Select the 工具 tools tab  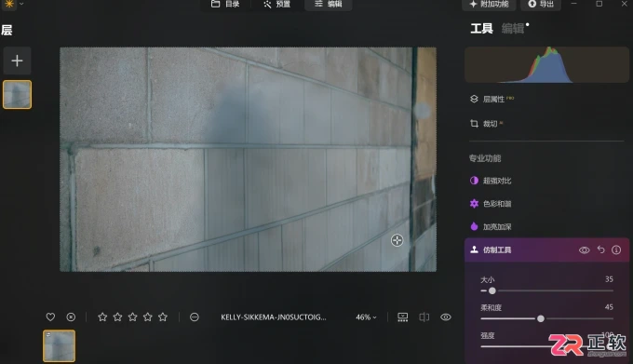tap(481, 29)
